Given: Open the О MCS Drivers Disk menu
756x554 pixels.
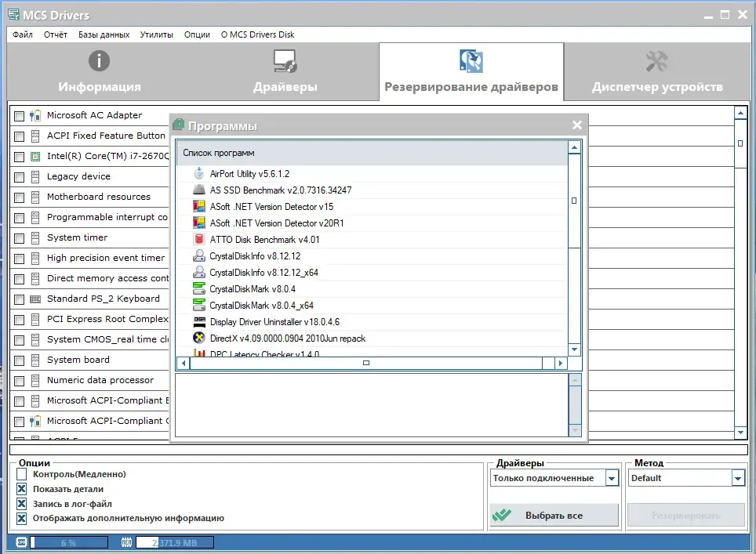Looking at the screenshot, I should tap(257, 34).
